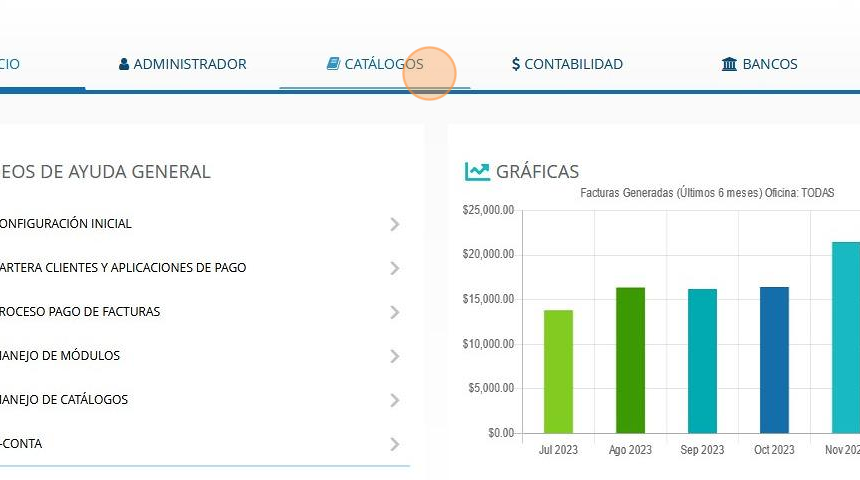Click the Oct 2023 axis label

pos(774,450)
